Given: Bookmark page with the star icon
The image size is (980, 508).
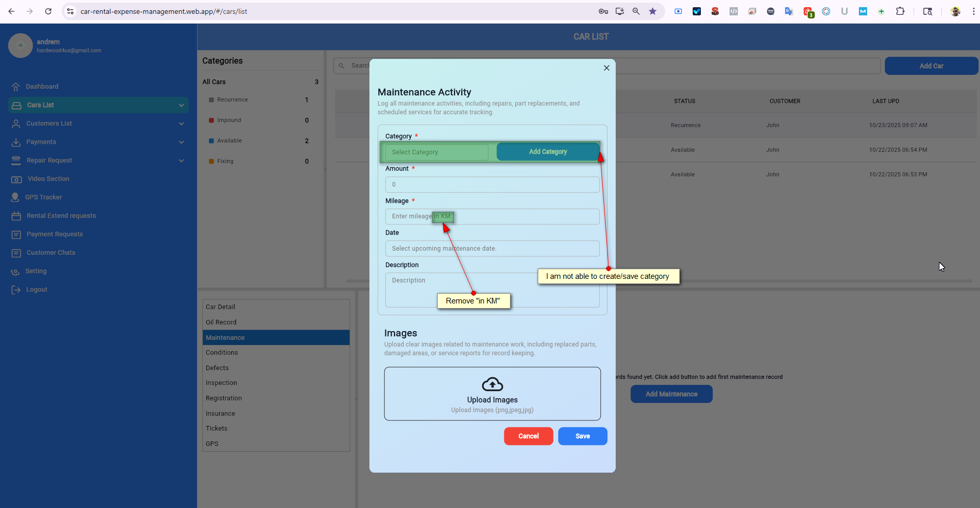Looking at the screenshot, I should [x=652, y=11].
